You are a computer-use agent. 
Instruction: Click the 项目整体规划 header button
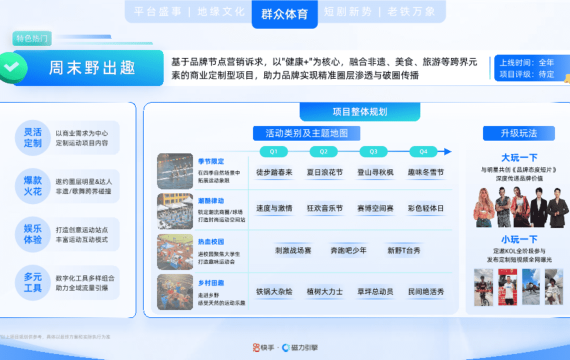(x=360, y=112)
